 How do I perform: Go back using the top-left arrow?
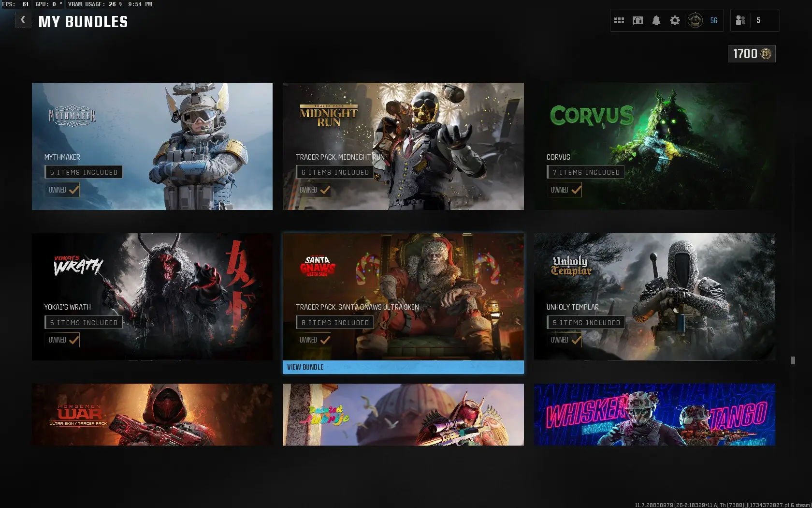coord(23,20)
